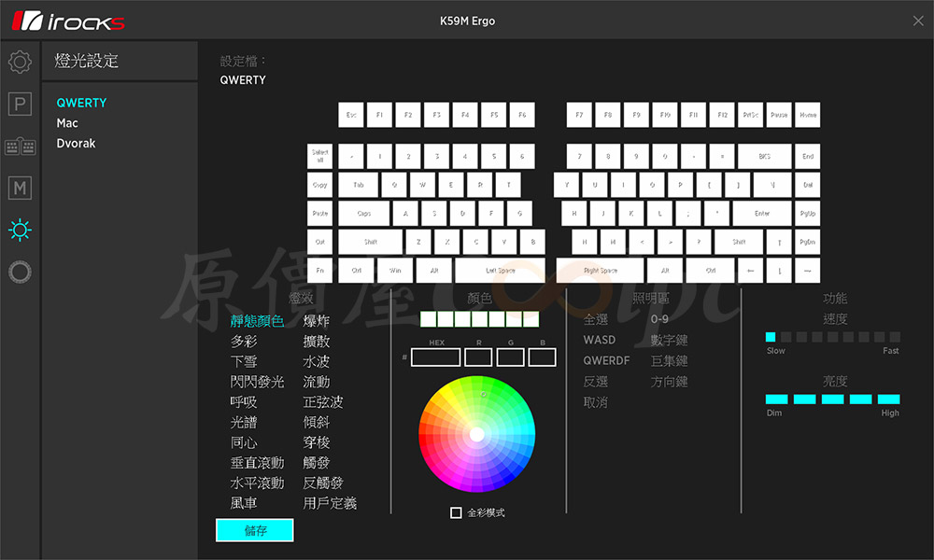The height and width of the screenshot is (560, 934).
Task: Click the ring-shaped icon in sidebar
Action: coord(20,272)
